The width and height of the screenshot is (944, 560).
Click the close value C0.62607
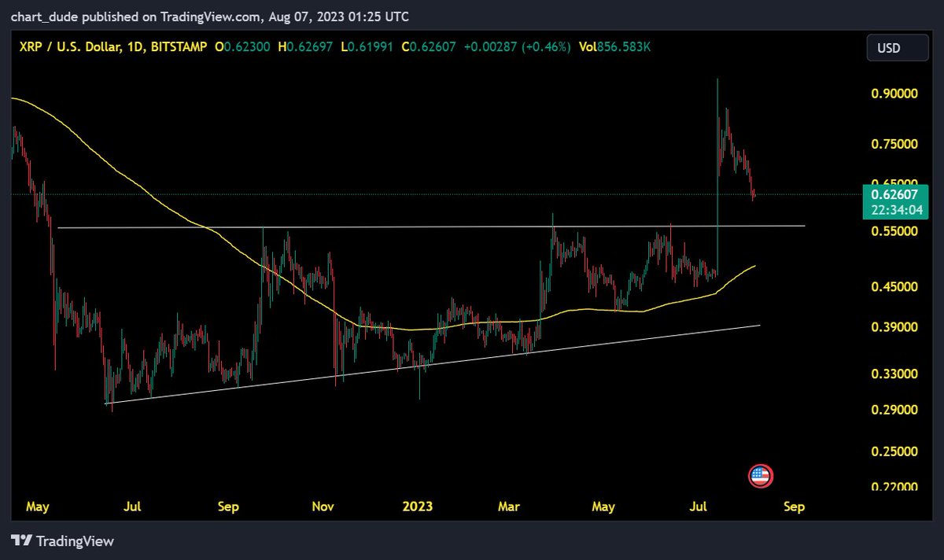coord(430,47)
